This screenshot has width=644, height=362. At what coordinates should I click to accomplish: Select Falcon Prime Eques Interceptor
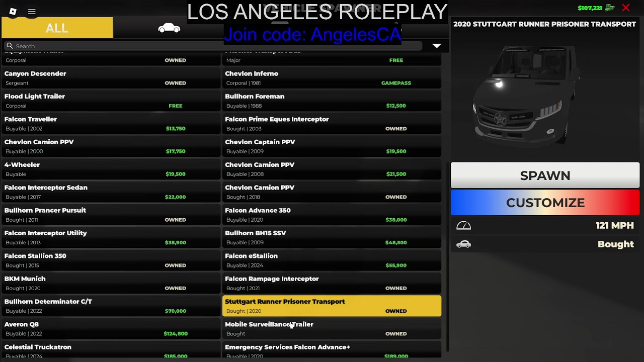(x=332, y=124)
